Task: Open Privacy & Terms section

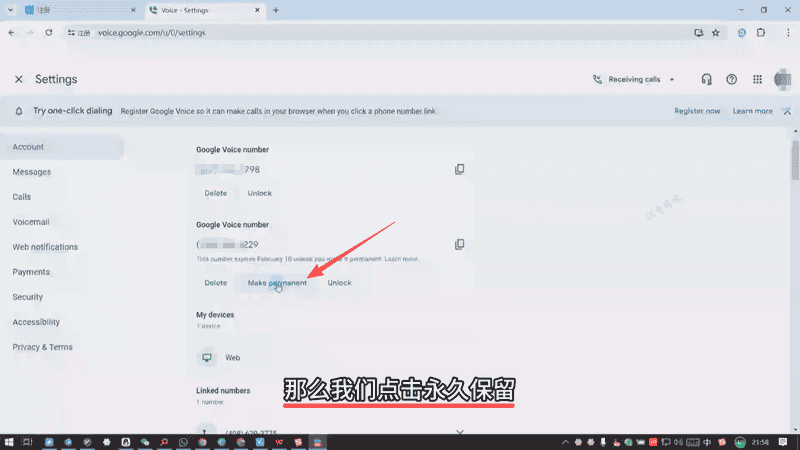Action: pyautogui.click(x=42, y=347)
